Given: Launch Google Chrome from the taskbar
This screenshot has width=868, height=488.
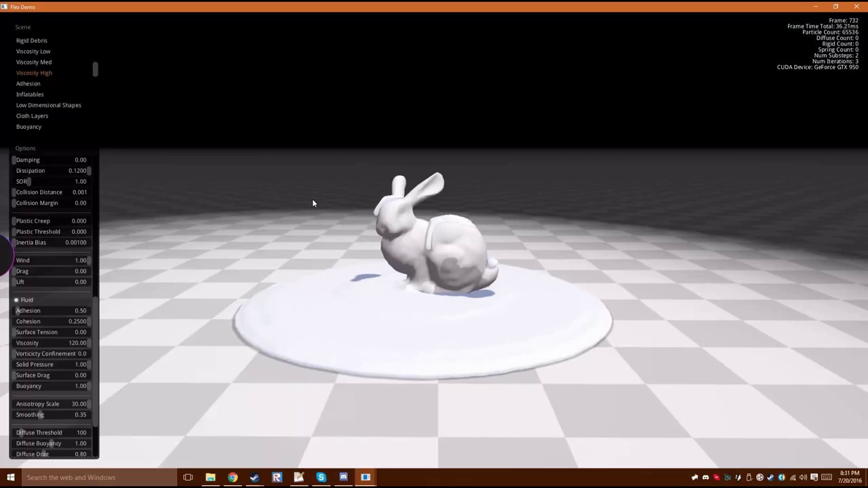Looking at the screenshot, I should pos(233,477).
